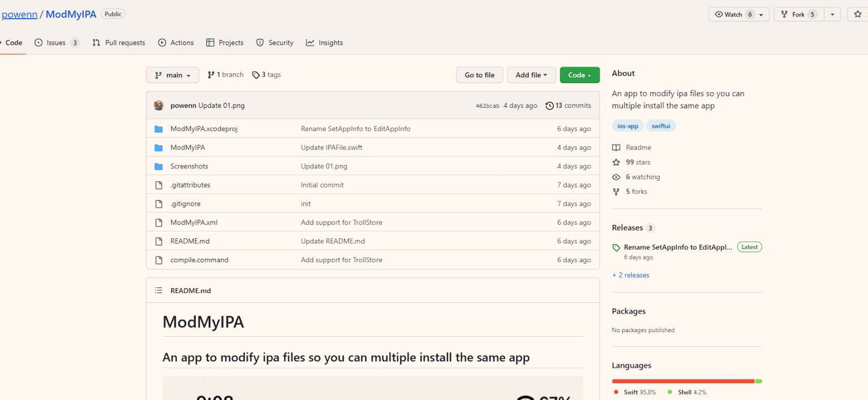Viewport: 868px width, 400px height.
Task: Select the ios-app topic tag
Action: click(627, 126)
